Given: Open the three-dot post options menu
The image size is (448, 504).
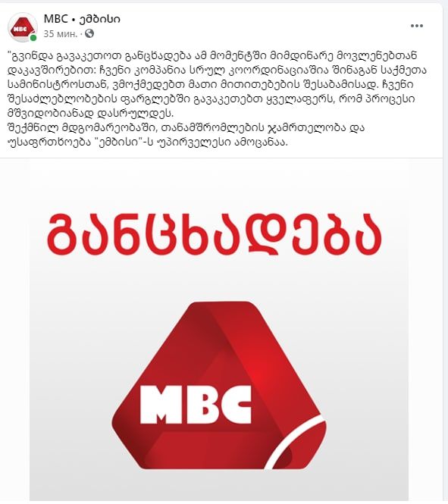Looking at the screenshot, I should click(416, 26).
